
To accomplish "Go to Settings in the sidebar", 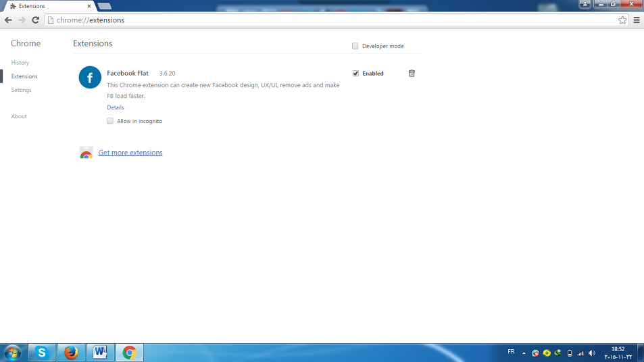I will [x=22, y=90].
